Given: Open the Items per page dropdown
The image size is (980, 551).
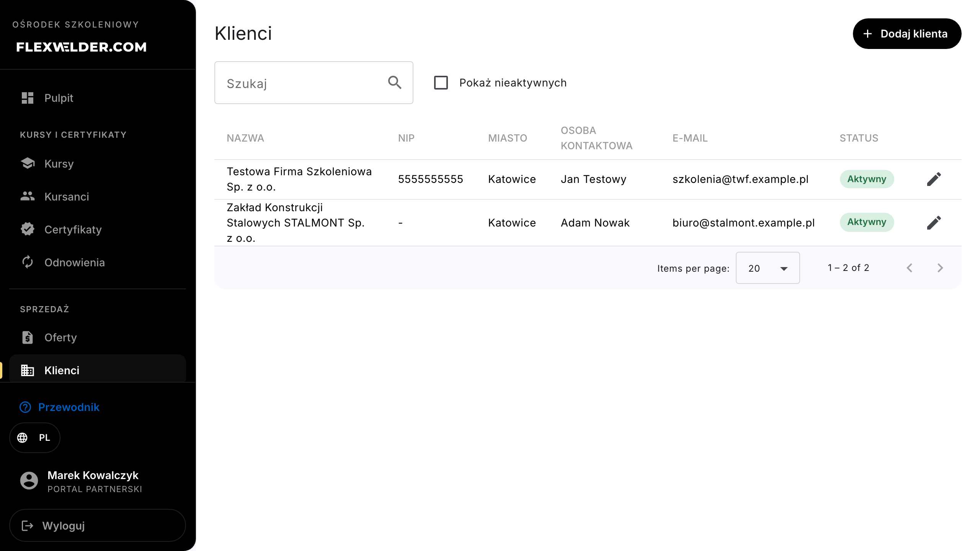Looking at the screenshot, I should [x=768, y=268].
